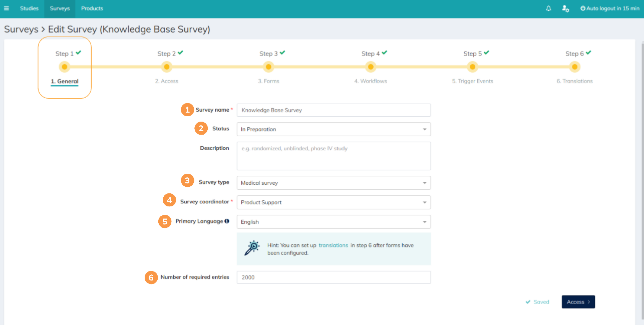644x325 pixels.
Task: Click the Saved status text
Action: [x=541, y=302]
